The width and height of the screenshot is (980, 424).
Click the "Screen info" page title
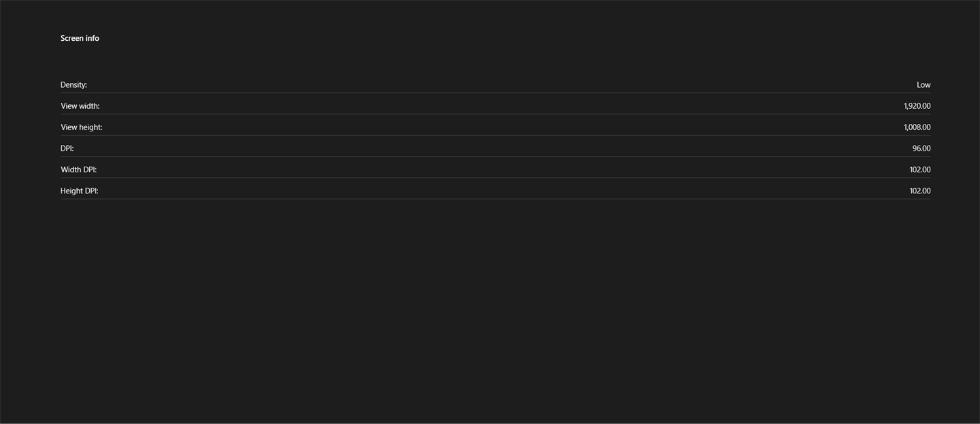point(80,38)
